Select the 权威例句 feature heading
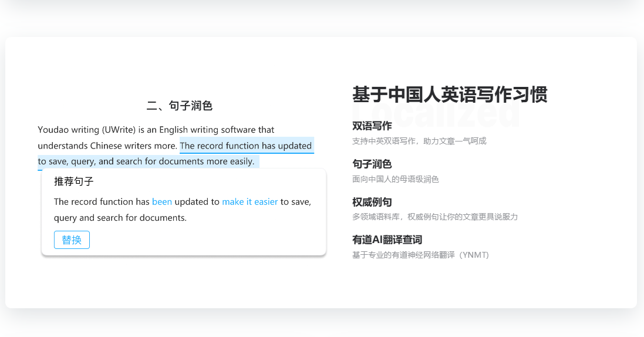 click(372, 202)
